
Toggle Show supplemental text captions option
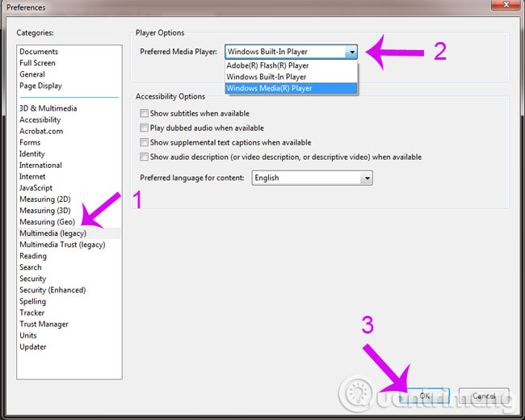coord(144,142)
